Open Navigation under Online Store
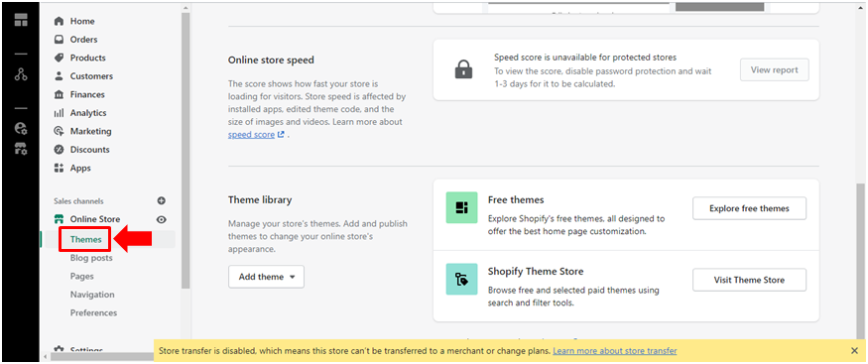The width and height of the screenshot is (868, 364). [92, 295]
